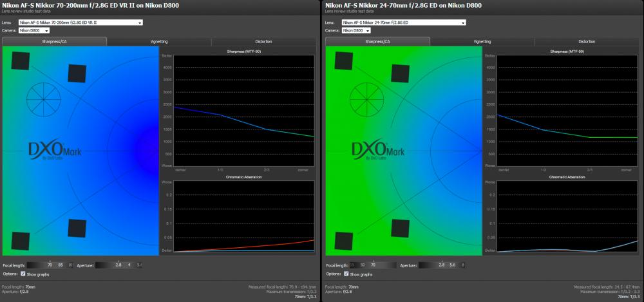Click Focal length: 70mm status in the 70-200mm panel

19,287
